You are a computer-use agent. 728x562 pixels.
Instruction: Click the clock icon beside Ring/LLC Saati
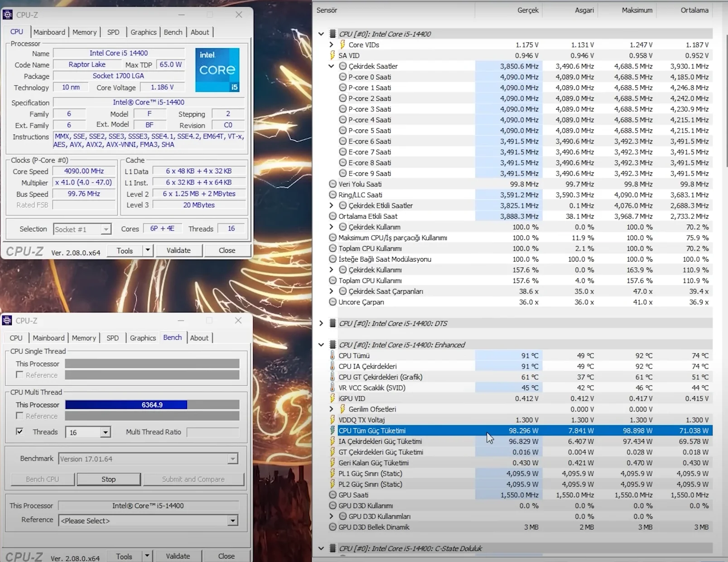333,195
